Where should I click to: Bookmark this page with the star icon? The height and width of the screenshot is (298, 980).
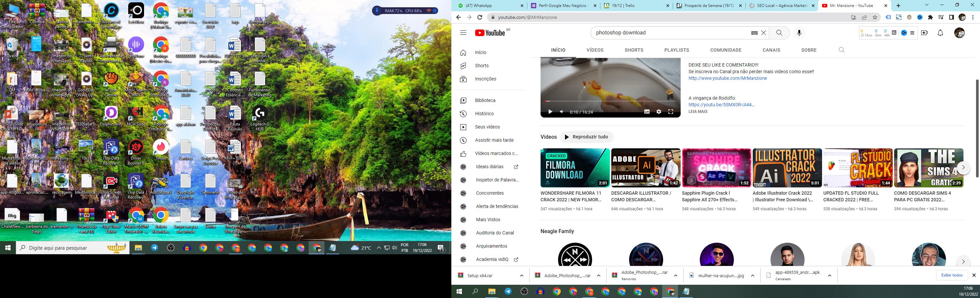[875, 17]
